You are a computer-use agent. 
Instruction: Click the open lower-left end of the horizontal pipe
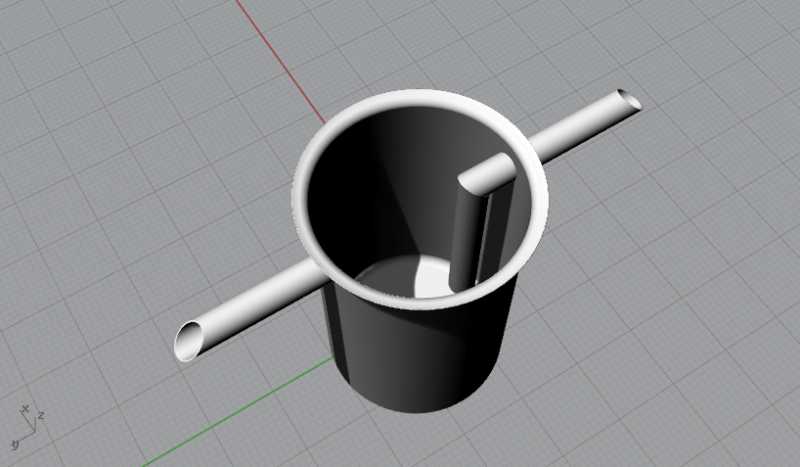187,342
